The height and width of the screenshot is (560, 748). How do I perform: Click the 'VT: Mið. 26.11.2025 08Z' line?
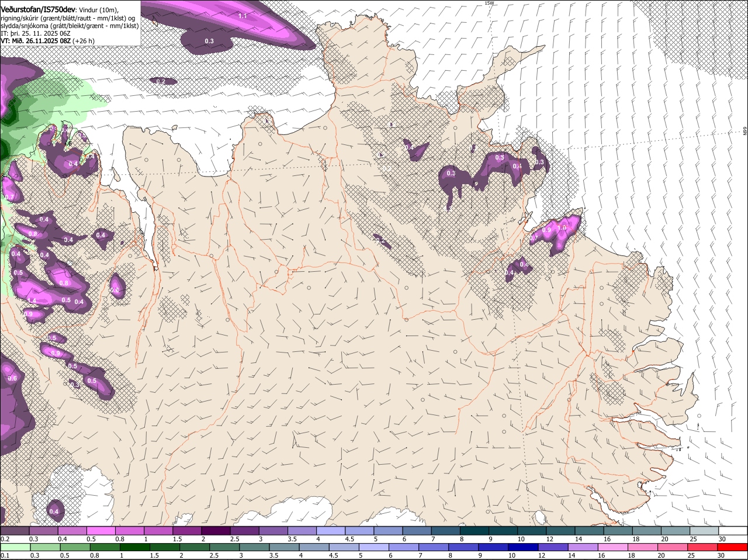36,41
